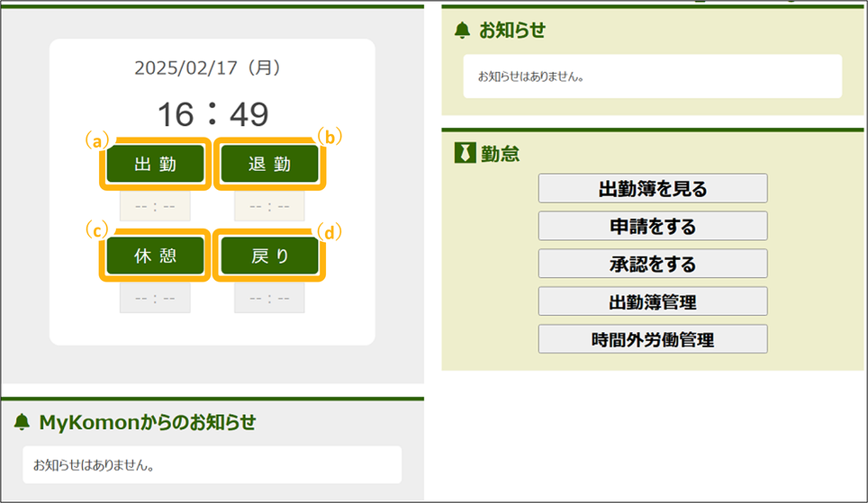
Task: Click the empty time field under 退勤
Action: click(x=269, y=206)
